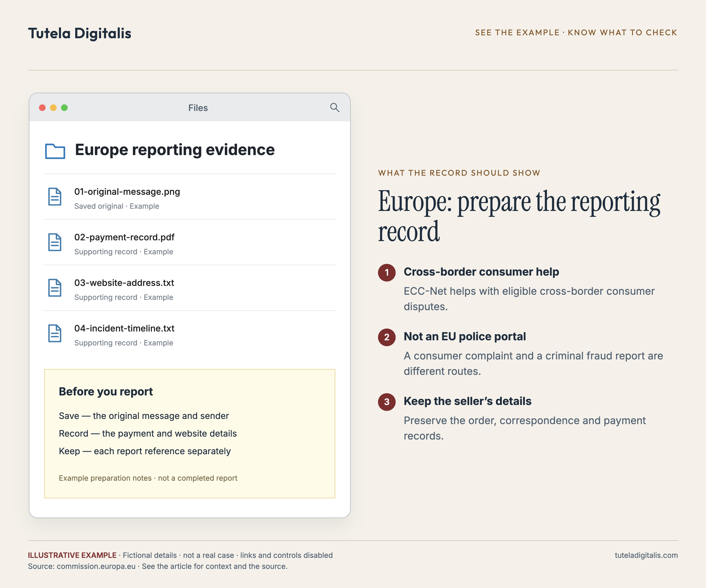The height and width of the screenshot is (588, 706).
Task: Click 'ILLUSTRATIVE EXAMPLE' footer label
Action: coord(72,555)
